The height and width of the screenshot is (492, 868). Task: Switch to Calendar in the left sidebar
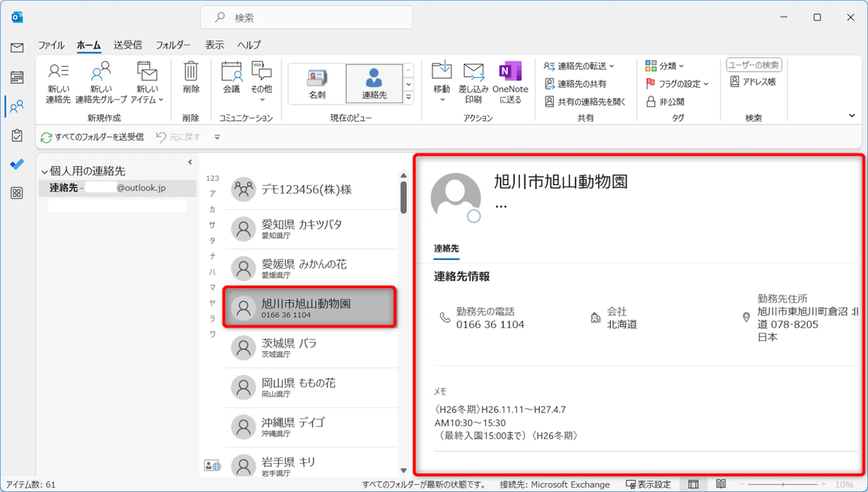17,77
